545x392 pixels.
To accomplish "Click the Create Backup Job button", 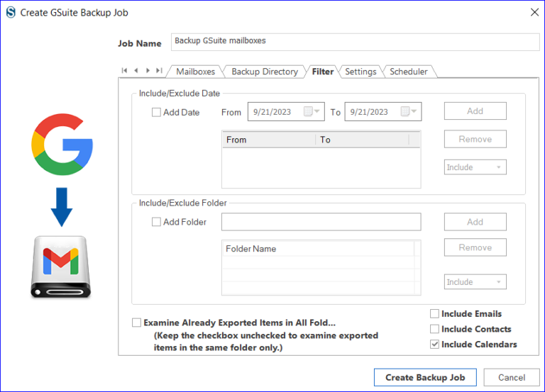I will pyautogui.click(x=425, y=377).
